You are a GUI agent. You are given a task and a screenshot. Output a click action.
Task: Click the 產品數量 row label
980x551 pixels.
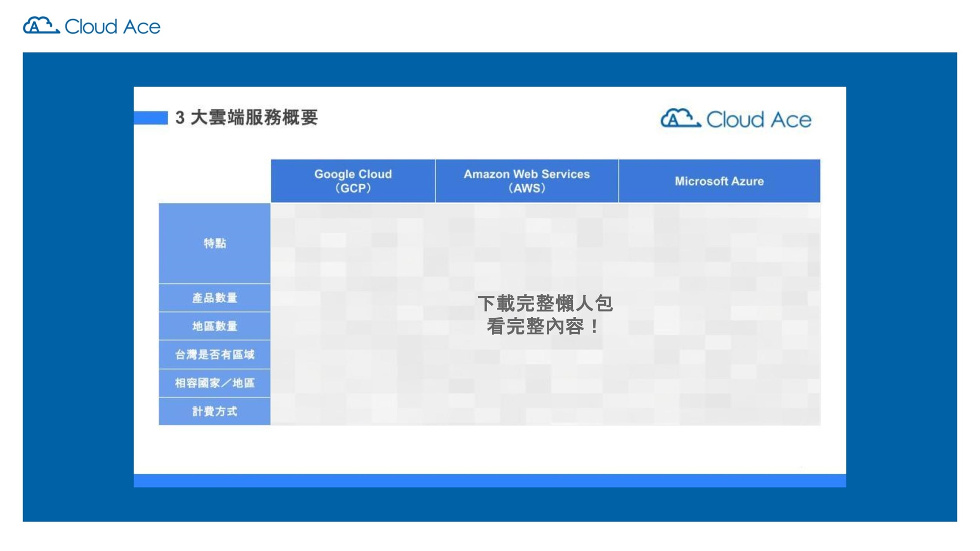(215, 298)
